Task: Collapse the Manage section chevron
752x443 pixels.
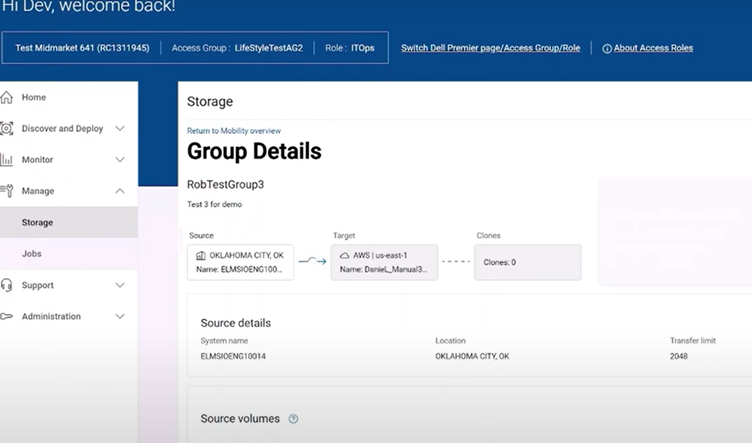Action: coord(120,191)
